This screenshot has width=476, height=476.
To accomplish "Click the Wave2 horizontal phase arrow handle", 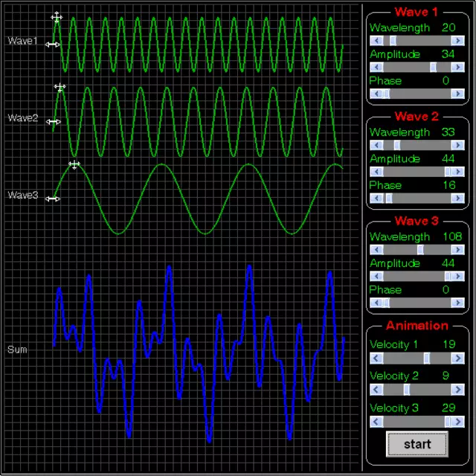I will click(x=52, y=121).
